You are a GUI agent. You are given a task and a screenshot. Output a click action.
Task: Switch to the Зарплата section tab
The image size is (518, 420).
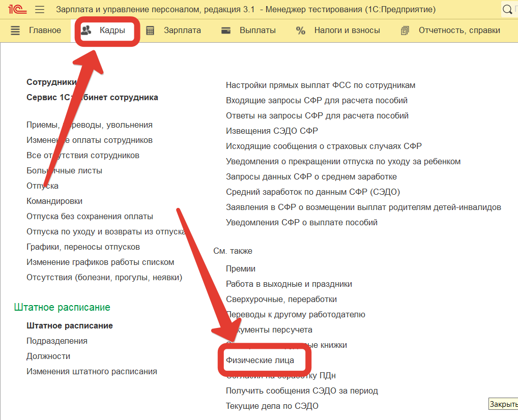click(182, 31)
